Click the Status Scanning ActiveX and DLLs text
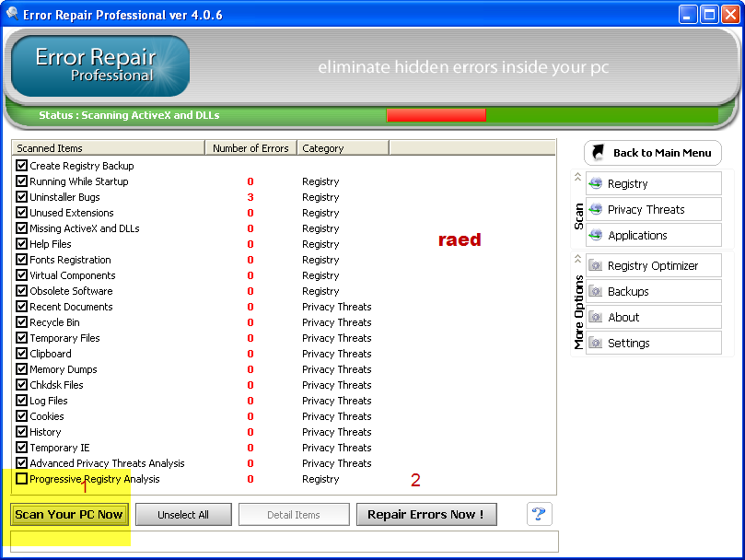Screen dimensions: 745x560 (x=129, y=115)
